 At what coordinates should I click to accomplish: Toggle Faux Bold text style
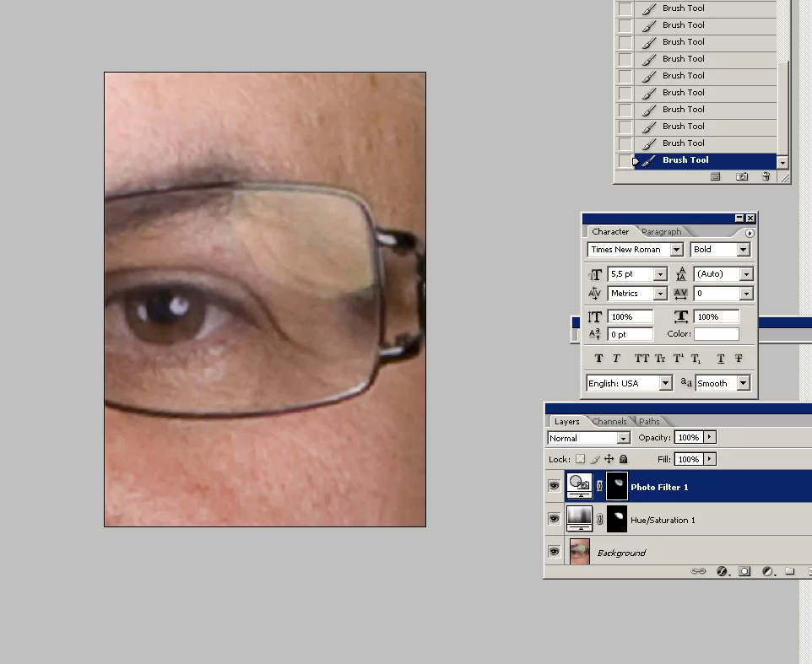click(x=598, y=358)
